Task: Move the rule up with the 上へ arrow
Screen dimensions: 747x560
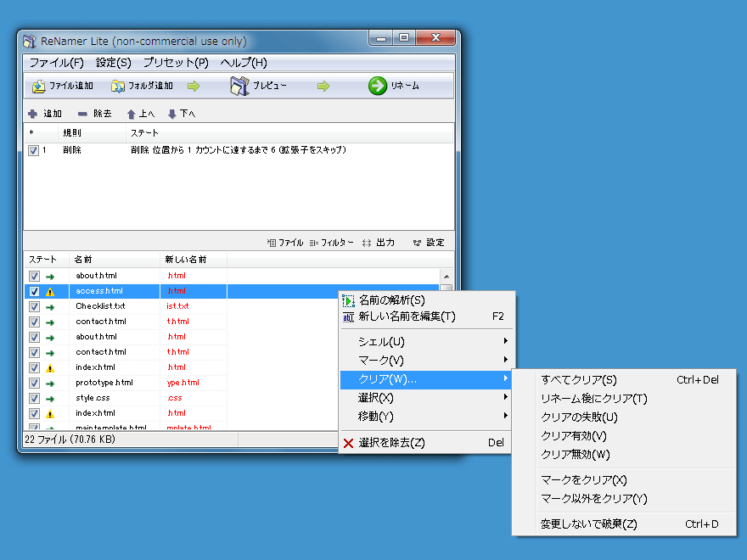Action: [132, 114]
